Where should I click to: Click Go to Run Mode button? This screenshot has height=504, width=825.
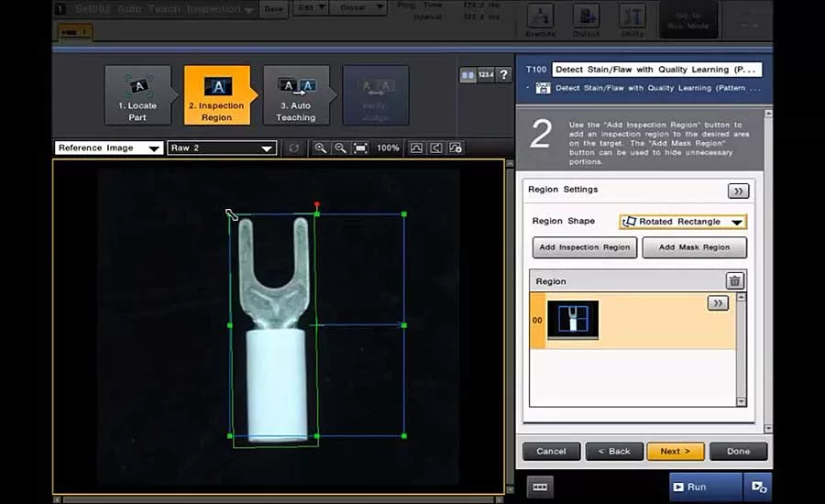[688, 20]
